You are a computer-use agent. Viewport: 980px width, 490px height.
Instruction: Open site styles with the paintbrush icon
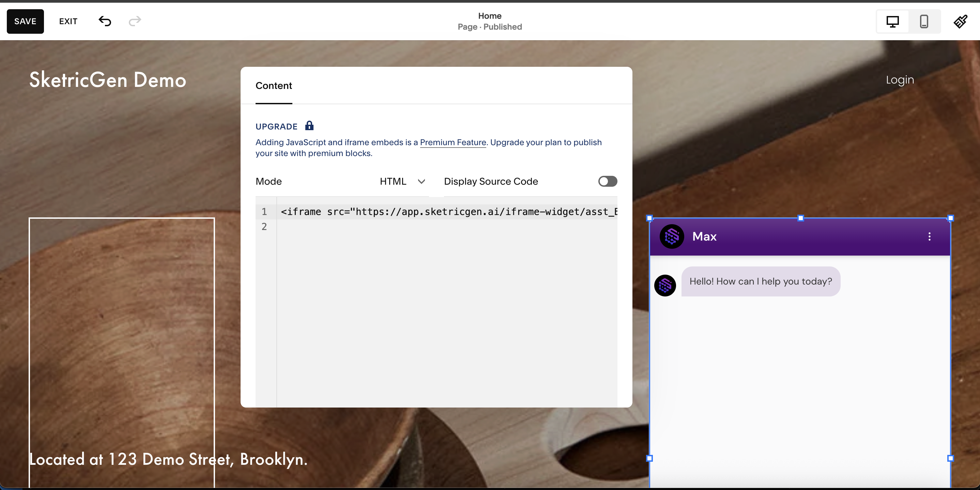tap(961, 21)
